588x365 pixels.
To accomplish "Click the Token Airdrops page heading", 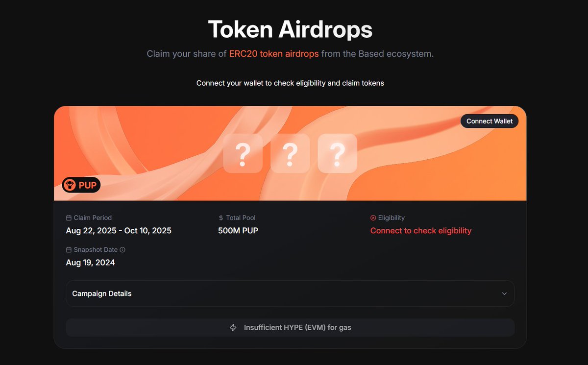I will [x=290, y=29].
